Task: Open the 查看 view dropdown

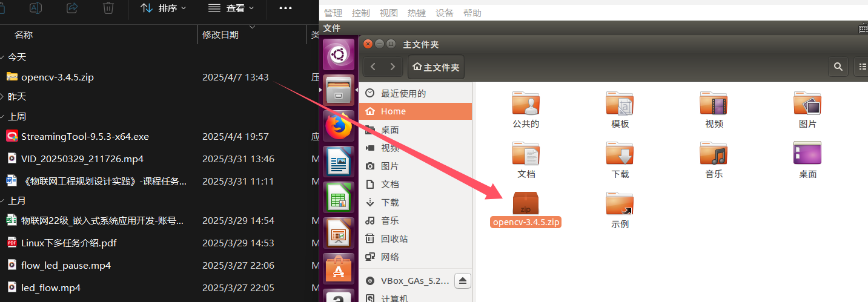Action: 231,8
